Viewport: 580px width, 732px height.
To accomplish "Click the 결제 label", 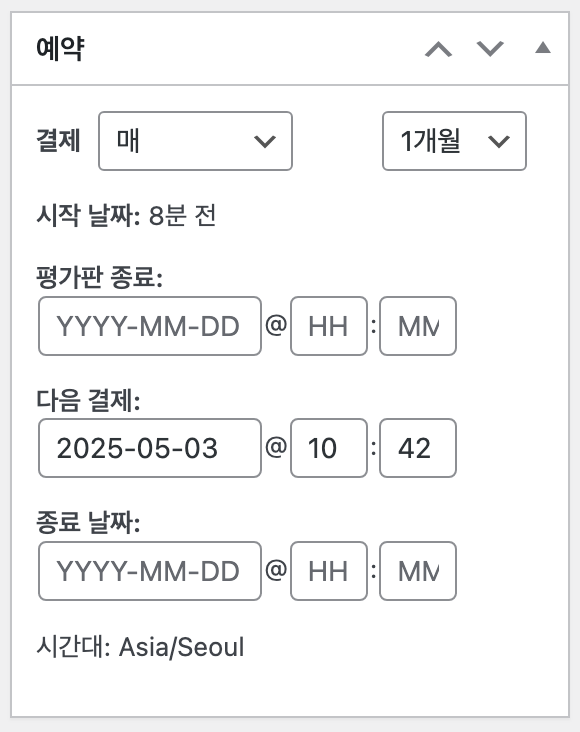I will coord(58,141).
